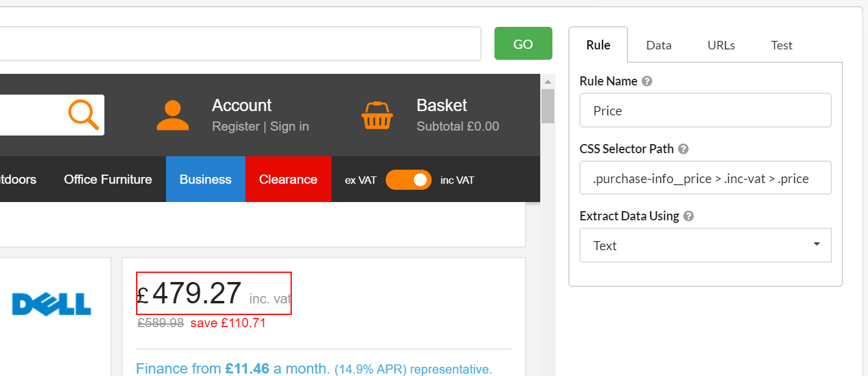868x376 pixels.
Task: Toggle the ex VAT / inc VAT switch
Action: [x=408, y=179]
